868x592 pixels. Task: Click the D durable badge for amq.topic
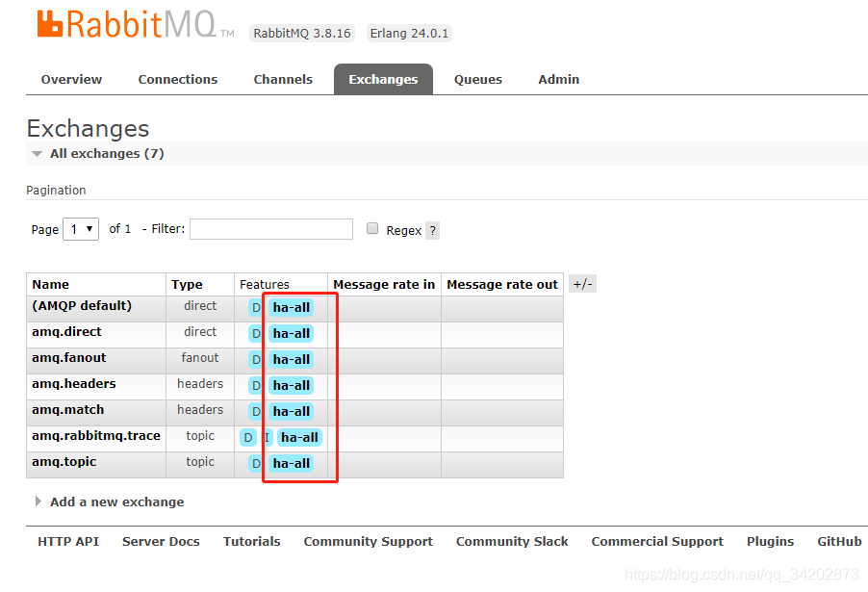[x=256, y=464]
